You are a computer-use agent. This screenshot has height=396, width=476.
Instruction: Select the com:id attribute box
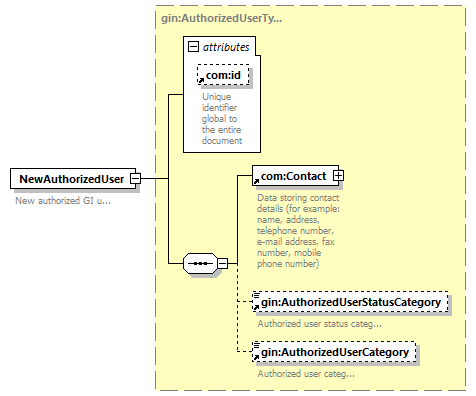pos(223,75)
